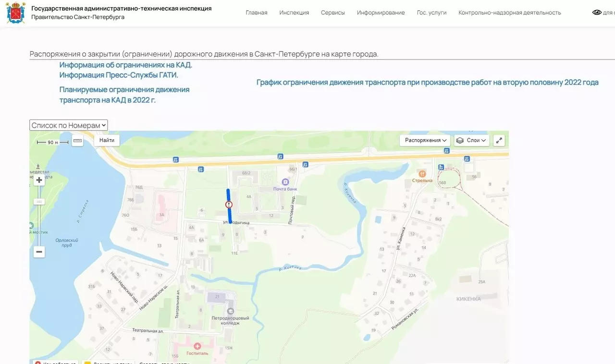Toggle visually impaired version eye icon
Viewport: 615px width, 364px height.
[x=597, y=12]
